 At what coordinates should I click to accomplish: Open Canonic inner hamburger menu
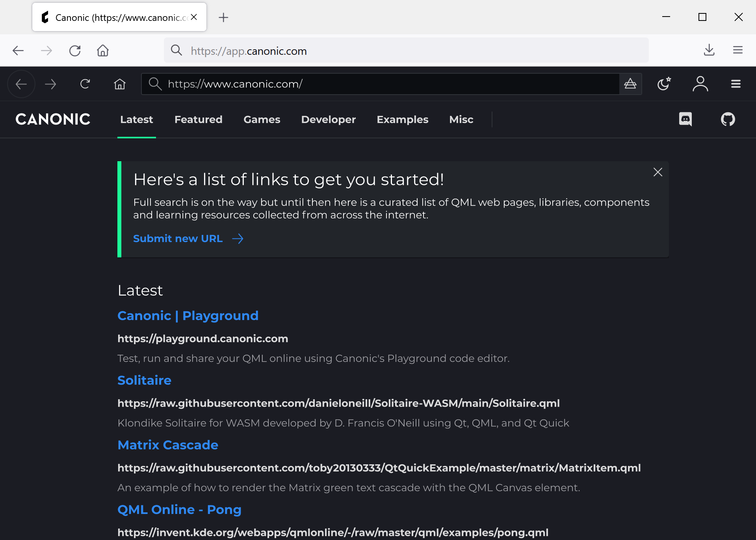[x=736, y=84]
